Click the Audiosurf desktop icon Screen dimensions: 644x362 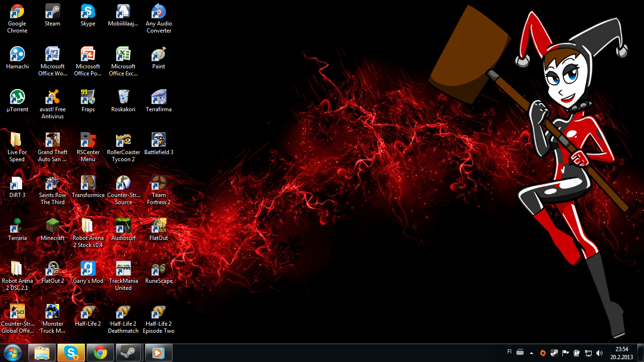(124, 230)
